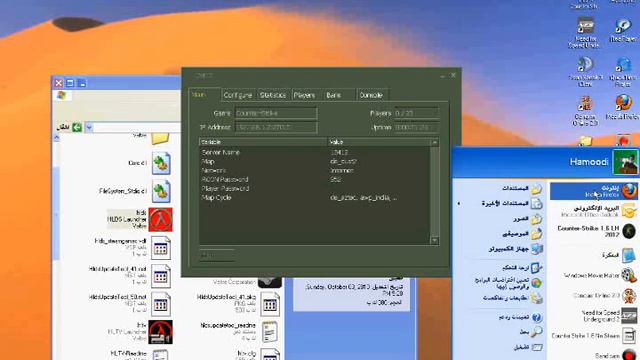Launch Counter-Strike 1.6 No Steam from Start menu
The width and height of the screenshot is (640, 360).
click(x=594, y=336)
